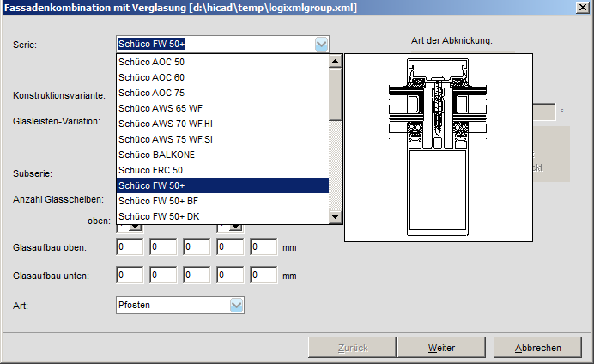Choose highlighted Schüco FW 50+ item
This screenshot has width=594, height=364.
tap(222, 185)
